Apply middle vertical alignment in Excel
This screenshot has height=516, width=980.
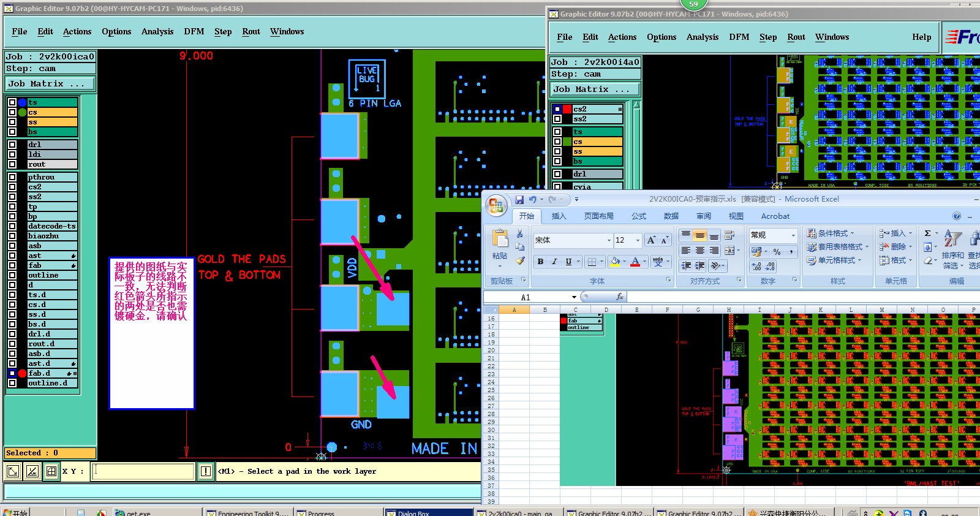pos(699,235)
